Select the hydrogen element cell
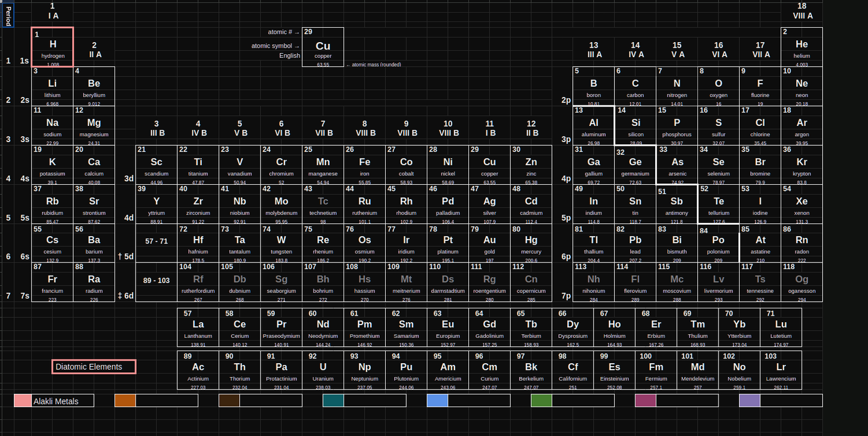This screenshot has width=868, height=436. tap(52, 47)
